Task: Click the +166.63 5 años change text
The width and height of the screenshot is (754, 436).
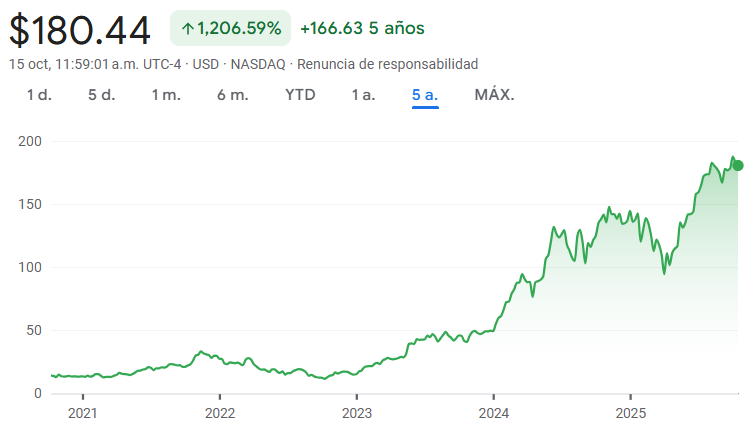Action: pos(362,28)
